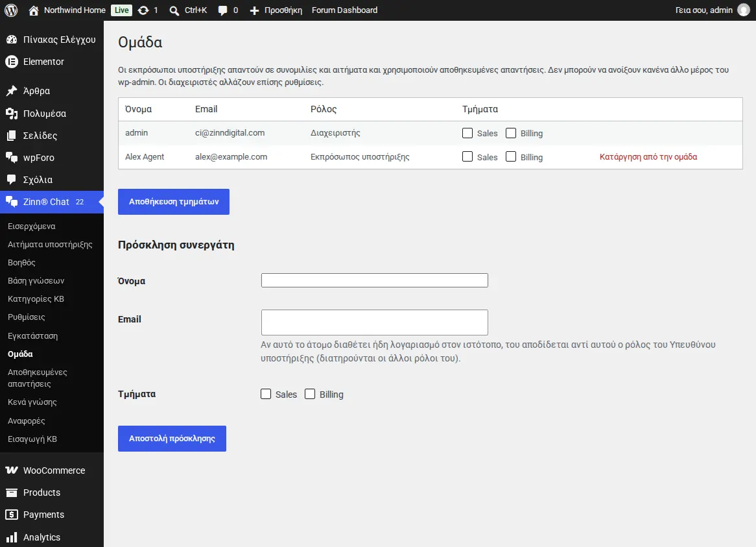Screen dimensions: 756x547
Task: Open Εισερχόμενα submenu item
Action: click(x=31, y=226)
